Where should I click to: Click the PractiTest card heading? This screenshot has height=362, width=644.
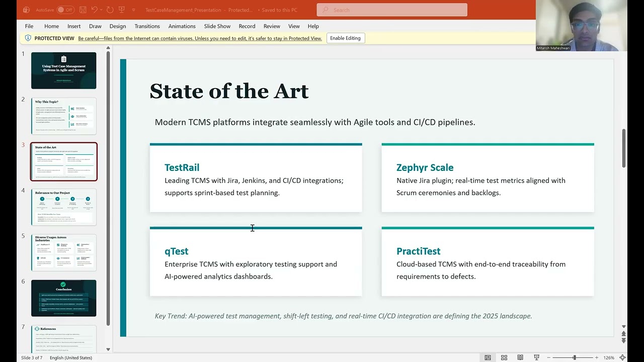[x=418, y=251]
